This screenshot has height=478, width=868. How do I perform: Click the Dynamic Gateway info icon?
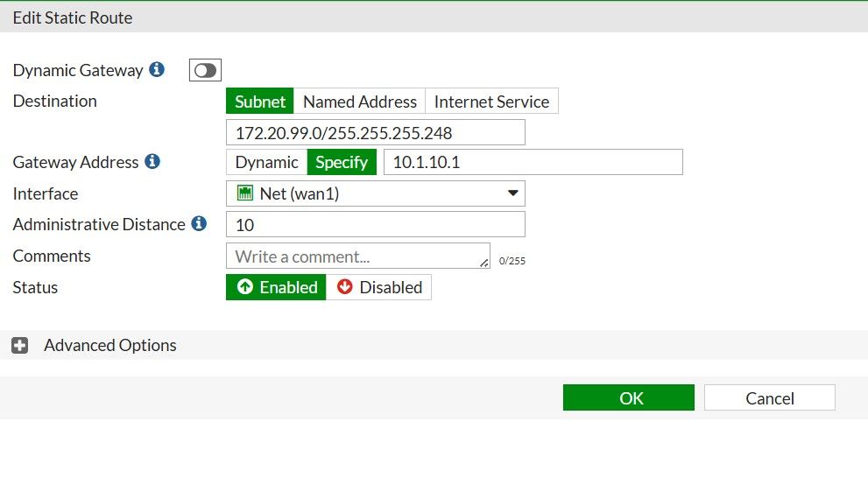point(157,70)
